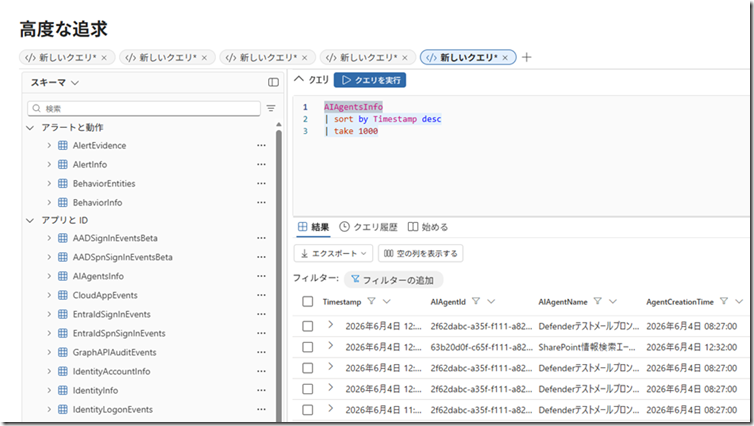The width and height of the screenshot is (754, 426).
Task: Click the schema 検索 search field
Action: (144, 109)
